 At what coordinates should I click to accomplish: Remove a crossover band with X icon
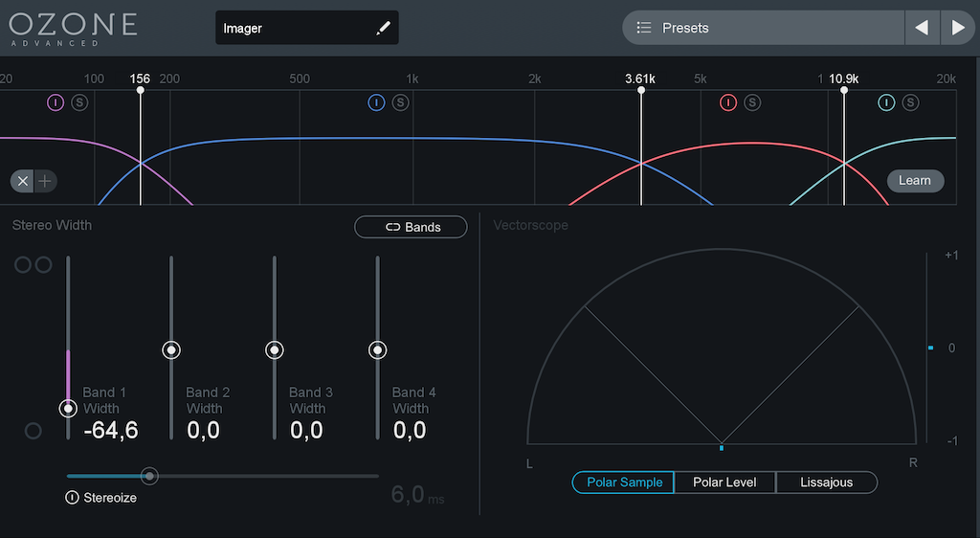(23, 181)
